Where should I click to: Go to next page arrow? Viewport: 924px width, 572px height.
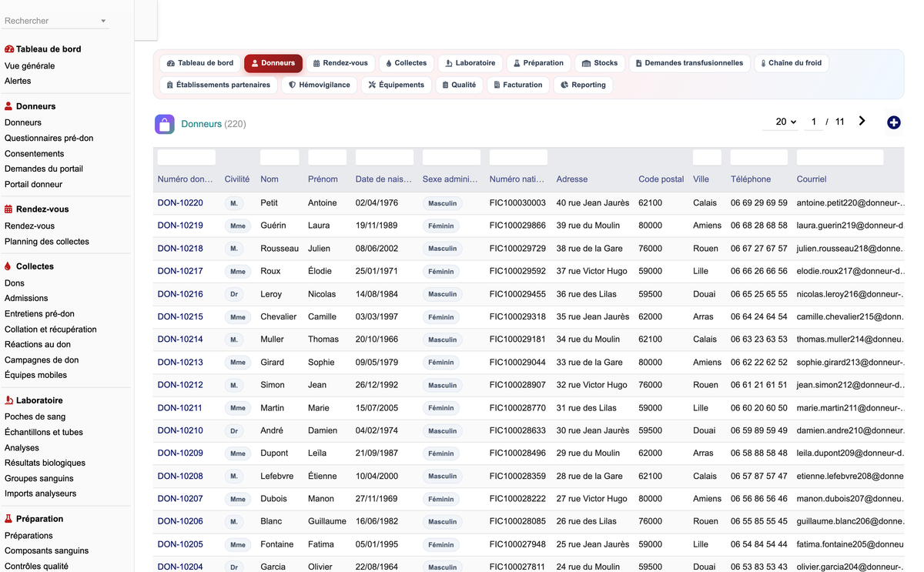862,121
